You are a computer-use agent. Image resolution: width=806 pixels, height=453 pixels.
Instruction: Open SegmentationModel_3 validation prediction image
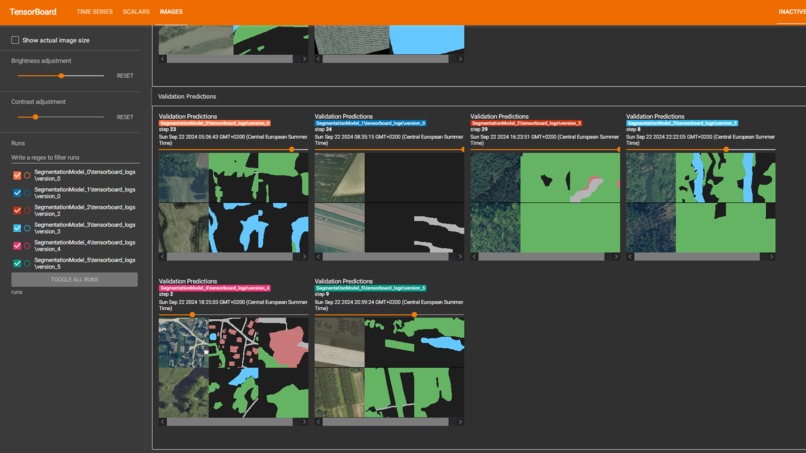[701, 202]
